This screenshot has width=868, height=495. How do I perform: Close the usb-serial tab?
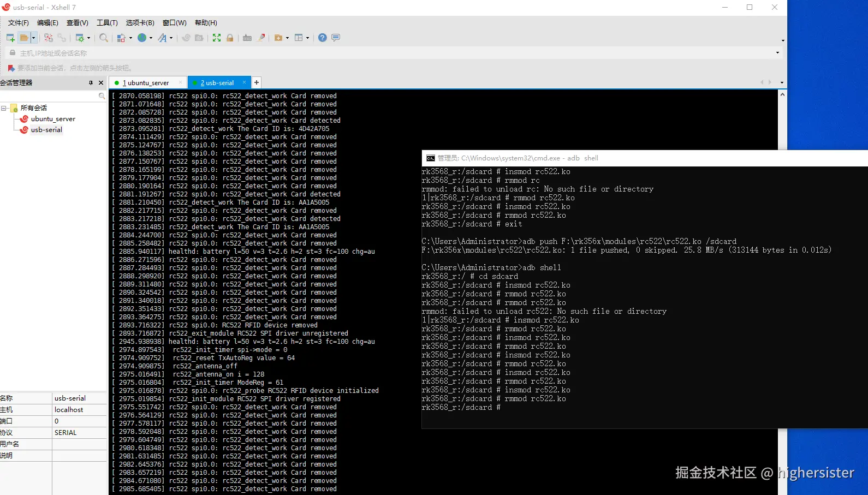[244, 82]
